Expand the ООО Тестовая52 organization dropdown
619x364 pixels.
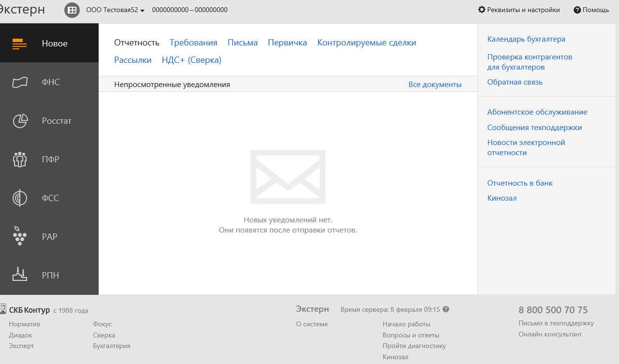tap(115, 10)
